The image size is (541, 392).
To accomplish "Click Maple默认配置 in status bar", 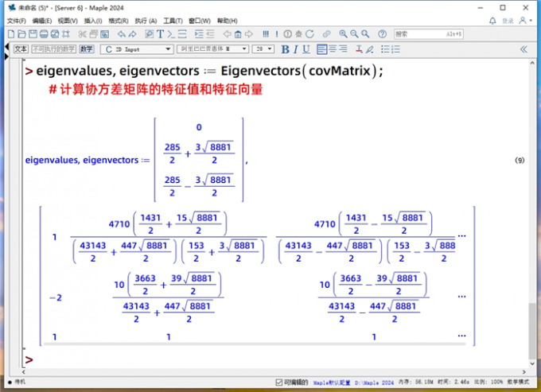I will pyautogui.click(x=332, y=382).
